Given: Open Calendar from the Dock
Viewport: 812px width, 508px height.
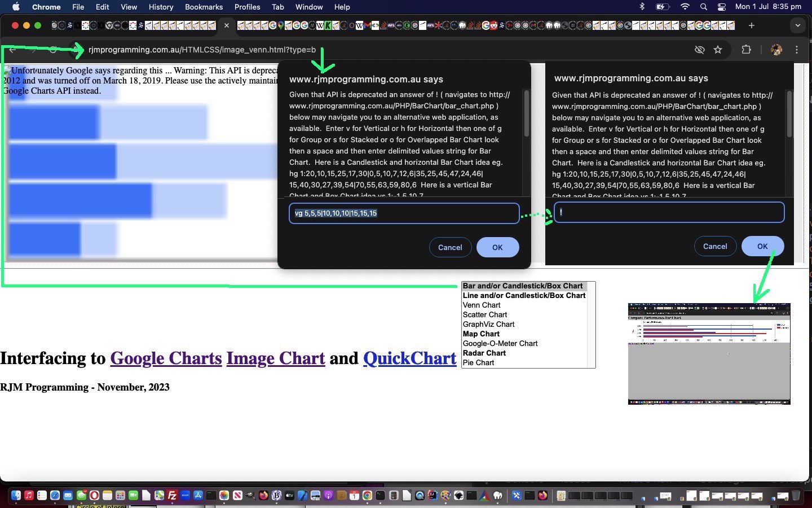Looking at the screenshot, I should point(354,496).
